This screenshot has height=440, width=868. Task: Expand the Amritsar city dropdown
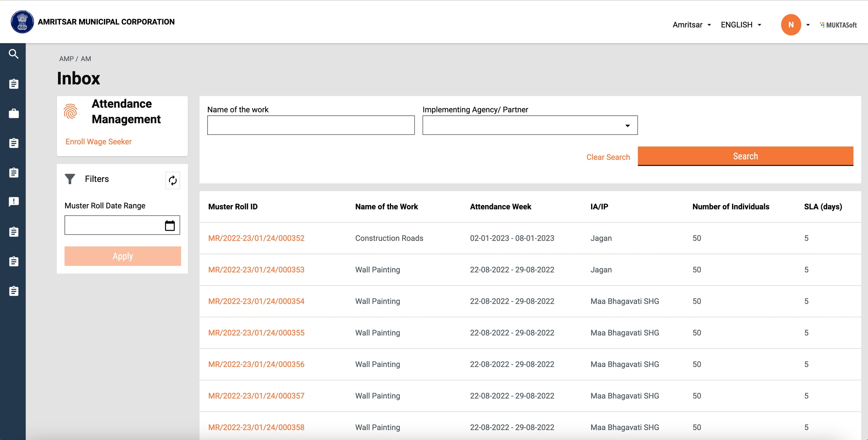pos(692,25)
